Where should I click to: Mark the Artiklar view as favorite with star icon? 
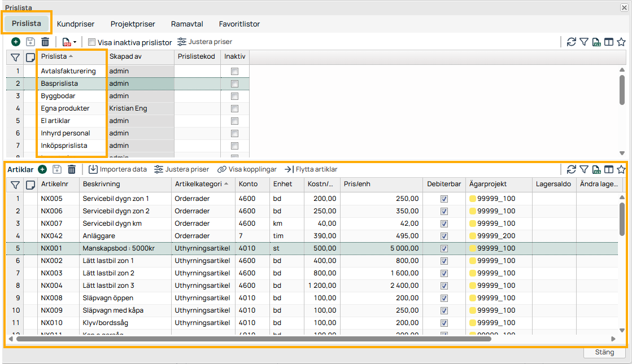(x=621, y=169)
